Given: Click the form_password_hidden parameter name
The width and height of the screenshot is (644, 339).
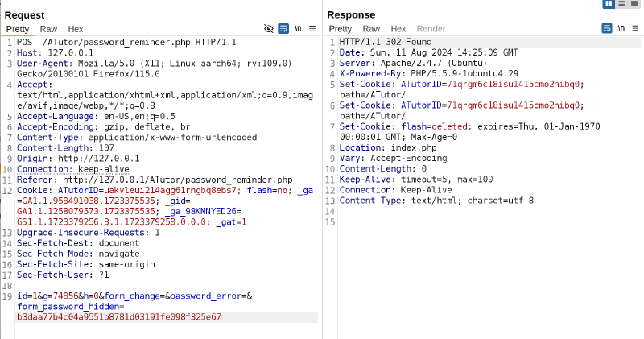Looking at the screenshot, I should coord(68,307).
